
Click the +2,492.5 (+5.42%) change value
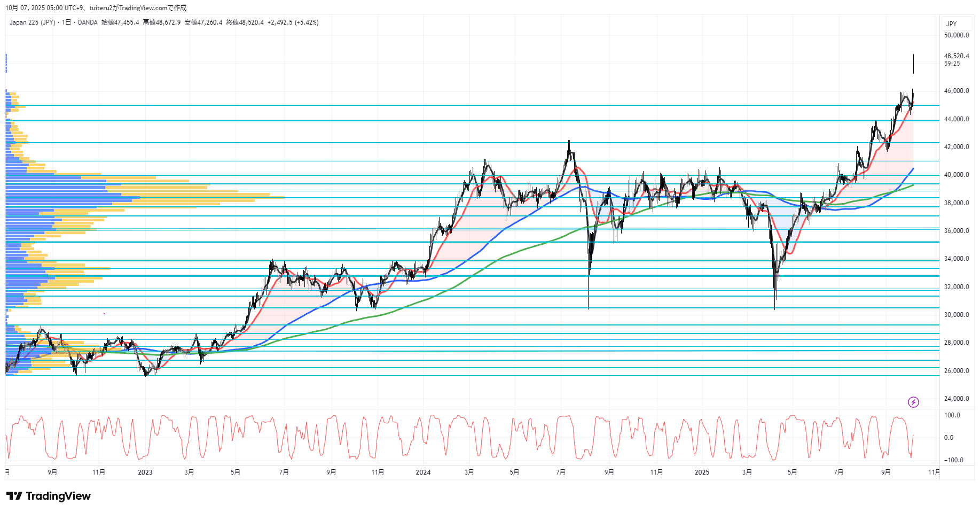point(293,22)
